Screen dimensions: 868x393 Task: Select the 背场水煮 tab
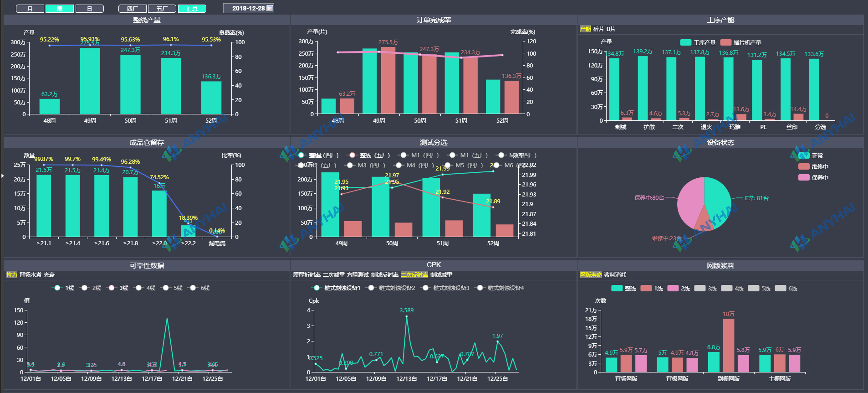[30, 275]
